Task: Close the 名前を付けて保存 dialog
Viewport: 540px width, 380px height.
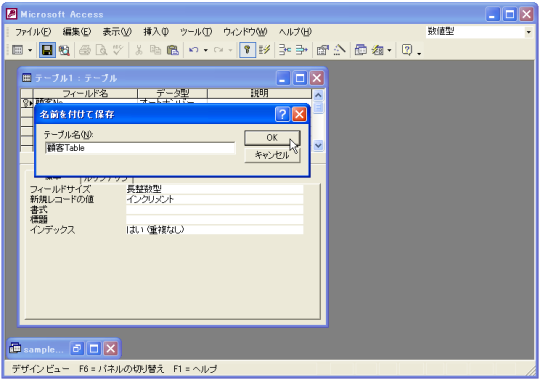Action: point(299,114)
